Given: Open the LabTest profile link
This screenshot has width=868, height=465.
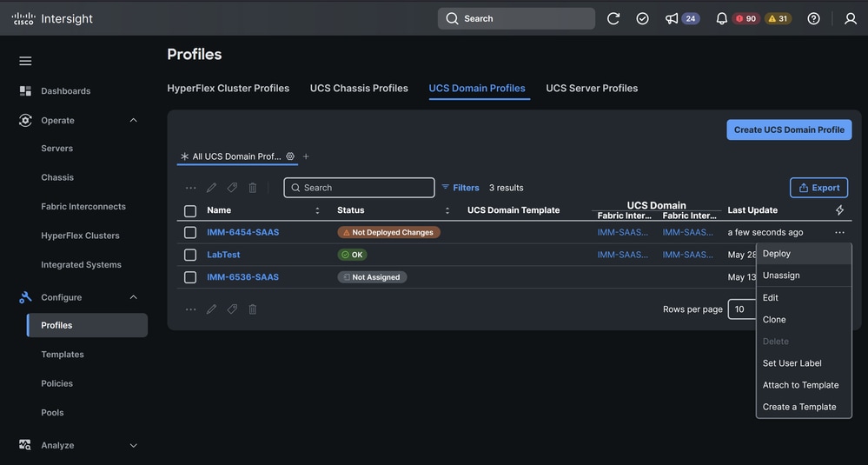Looking at the screenshot, I should 223,255.
